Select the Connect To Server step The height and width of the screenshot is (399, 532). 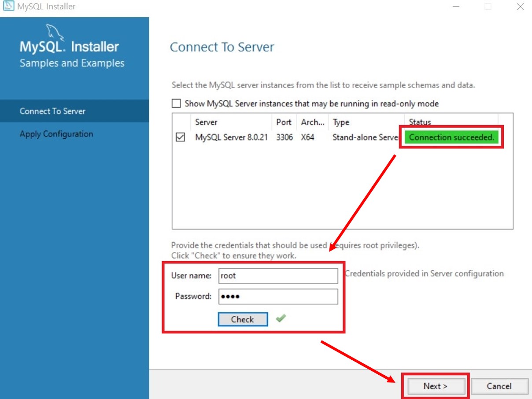pos(74,111)
